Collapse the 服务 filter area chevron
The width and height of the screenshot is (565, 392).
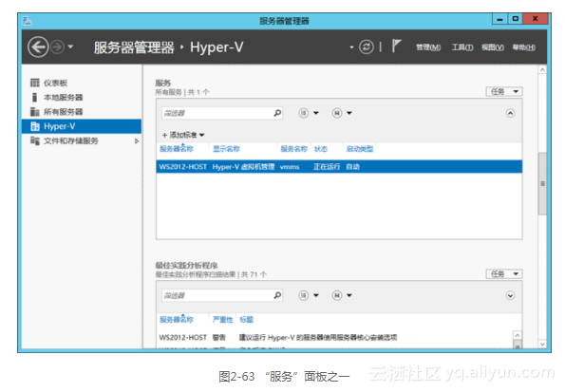510,113
